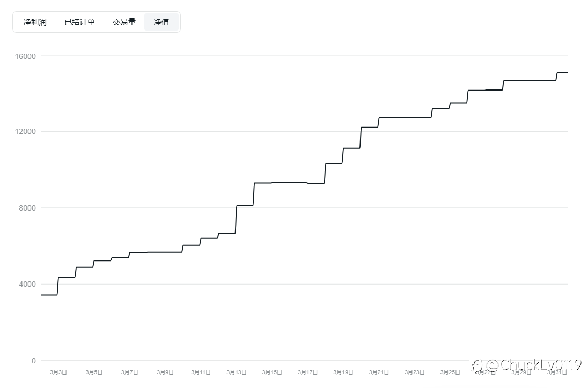This screenshot has width=588, height=388.
Task: Click the 3月25日 date label
Action: pos(450,372)
